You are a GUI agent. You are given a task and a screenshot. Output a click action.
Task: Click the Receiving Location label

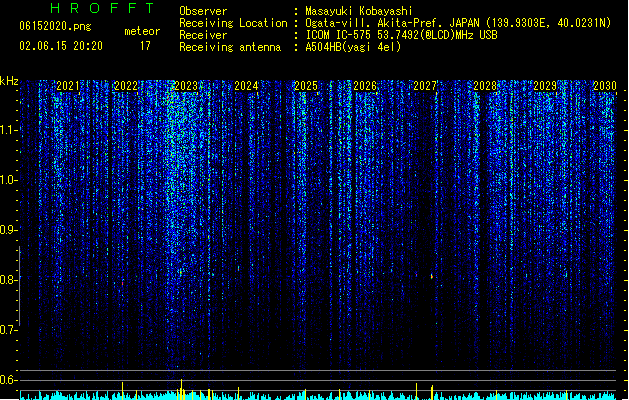(233, 23)
